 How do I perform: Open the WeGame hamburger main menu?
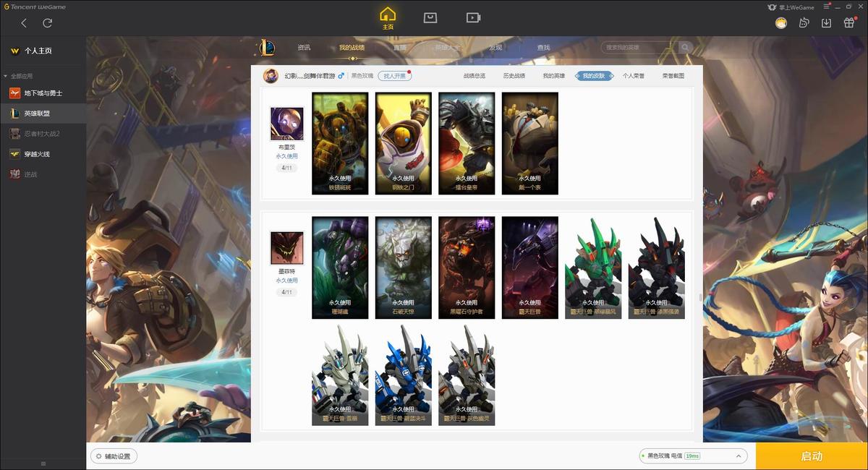pyautogui.click(x=827, y=7)
